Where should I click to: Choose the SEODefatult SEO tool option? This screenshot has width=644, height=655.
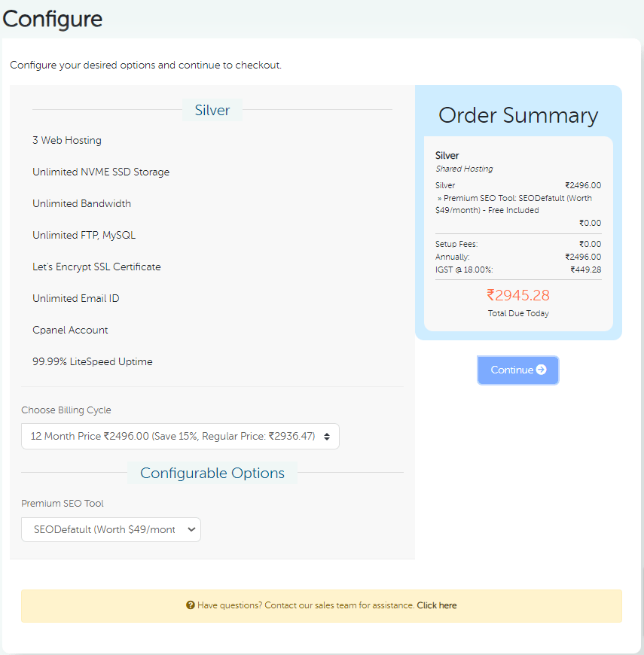pyautogui.click(x=111, y=529)
